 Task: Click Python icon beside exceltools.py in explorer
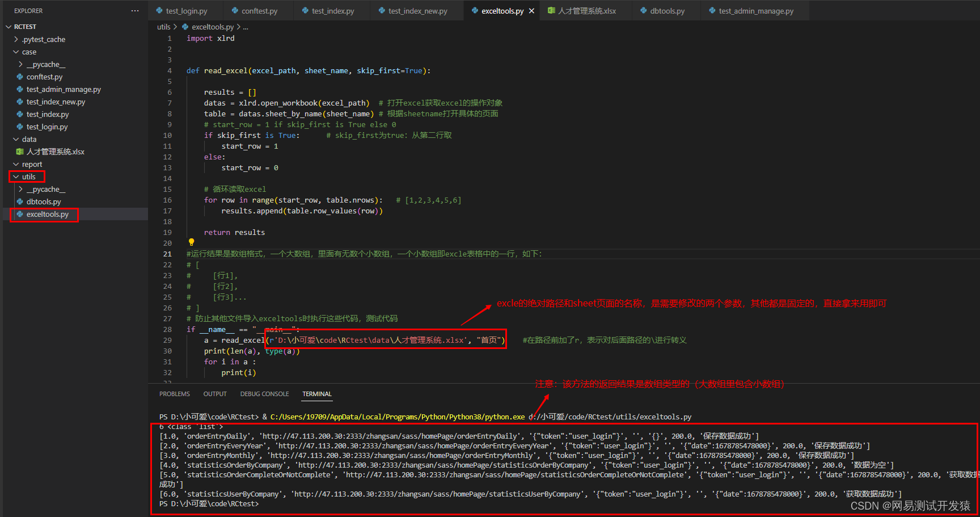[x=20, y=214]
